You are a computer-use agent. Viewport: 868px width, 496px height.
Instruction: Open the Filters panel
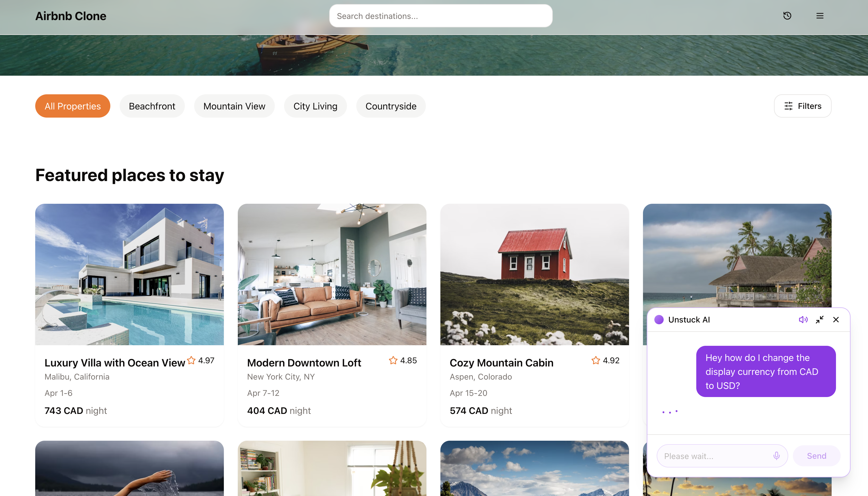[x=802, y=106]
